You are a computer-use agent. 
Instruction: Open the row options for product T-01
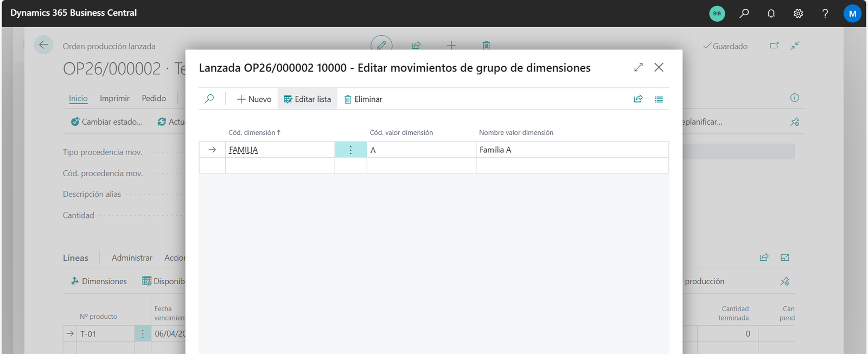(143, 334)
